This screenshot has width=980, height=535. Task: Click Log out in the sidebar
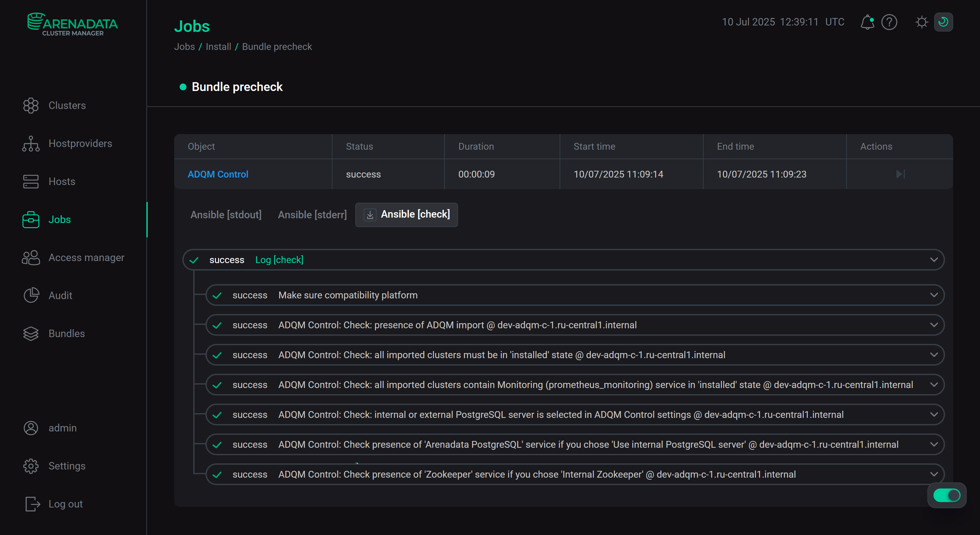point(65,504)
